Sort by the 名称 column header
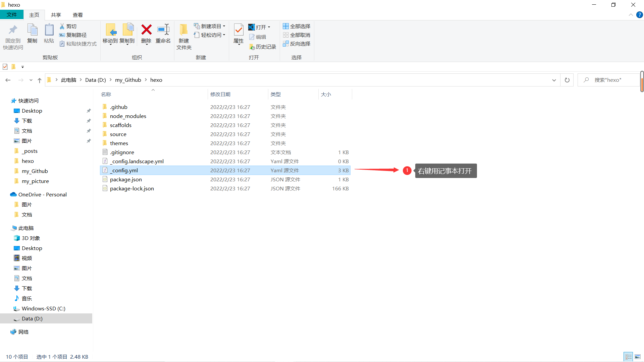The image size is (644, 362). [x=154, y=95]
